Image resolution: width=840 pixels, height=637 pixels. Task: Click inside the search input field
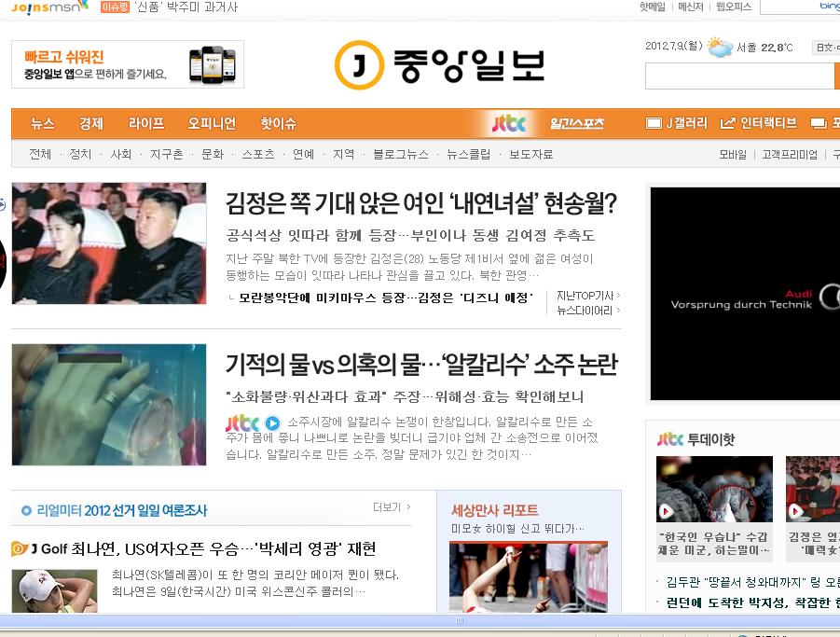coord(737,76)
